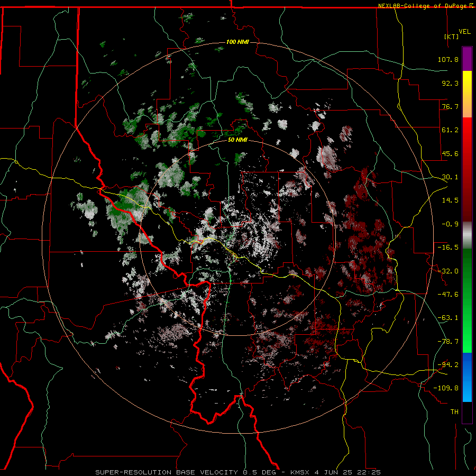Click the 107.8 velocity scale value
Screen dimensions: 476x476
pos(448,59)
